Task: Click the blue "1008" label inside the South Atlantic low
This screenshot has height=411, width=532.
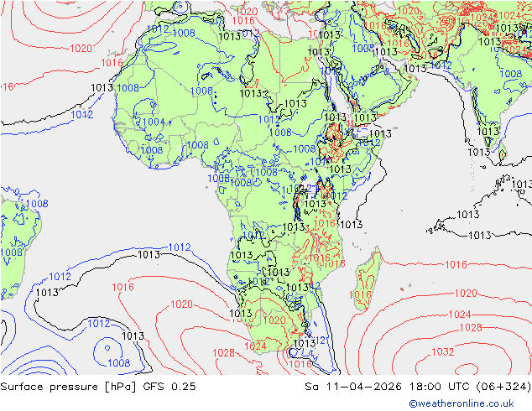Action: (x=119, y=363)
